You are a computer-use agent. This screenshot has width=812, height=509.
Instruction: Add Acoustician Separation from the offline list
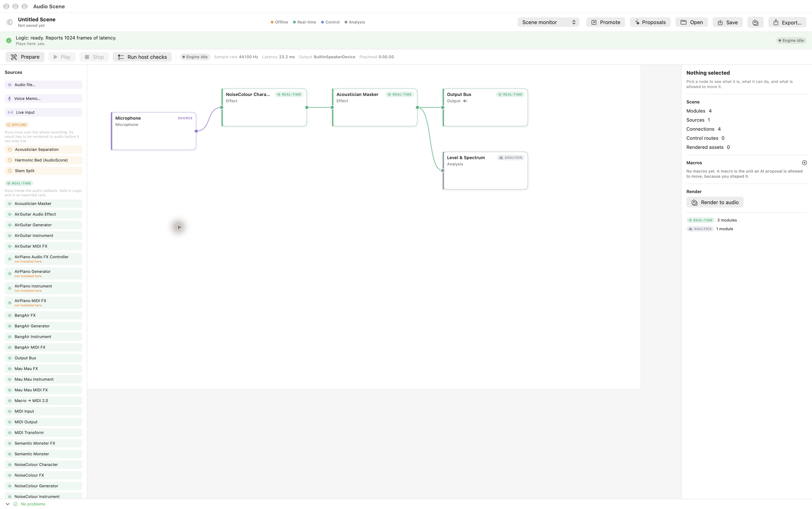tap(43, 149)
